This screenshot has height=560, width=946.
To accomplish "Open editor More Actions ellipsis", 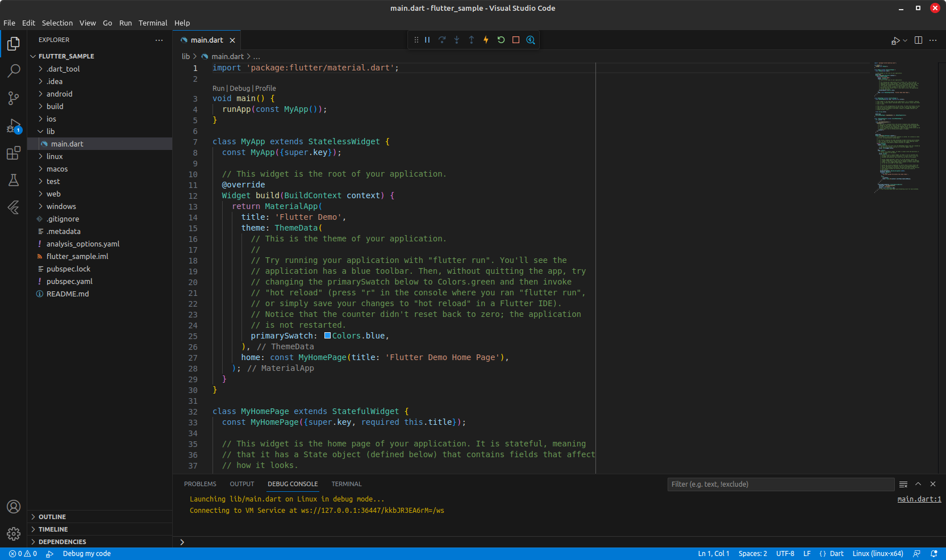I will coord(934,40).
